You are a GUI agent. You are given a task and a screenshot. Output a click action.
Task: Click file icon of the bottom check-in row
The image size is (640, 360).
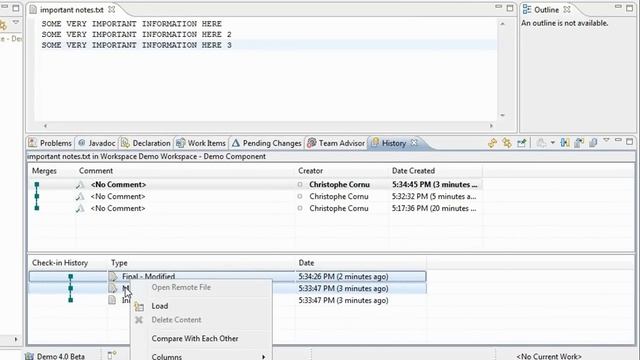[112, 300]
